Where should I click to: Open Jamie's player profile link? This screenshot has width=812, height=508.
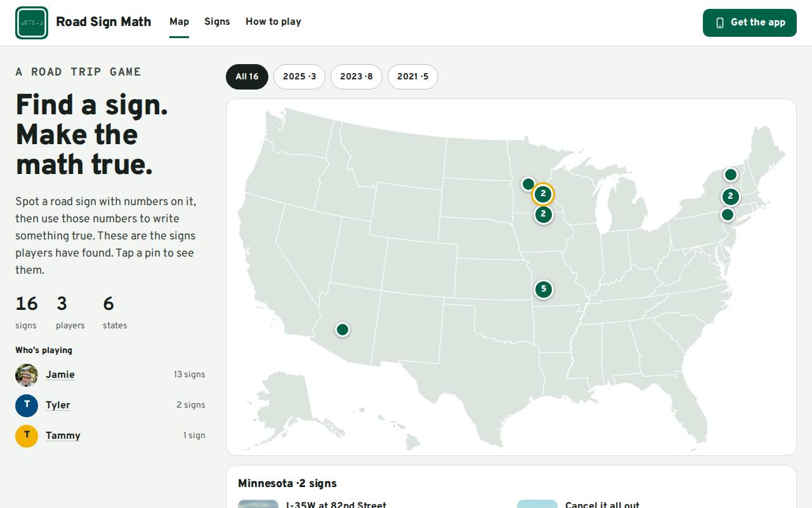(60, 375)
